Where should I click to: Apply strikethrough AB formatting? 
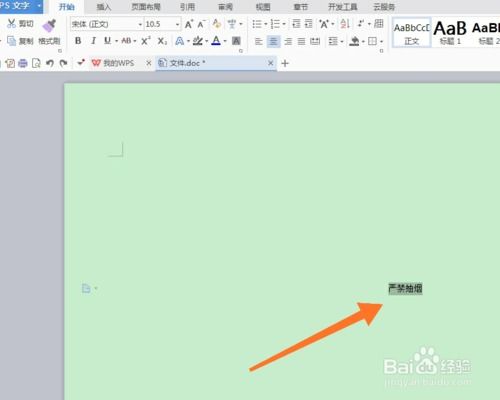tap(126, 41)
